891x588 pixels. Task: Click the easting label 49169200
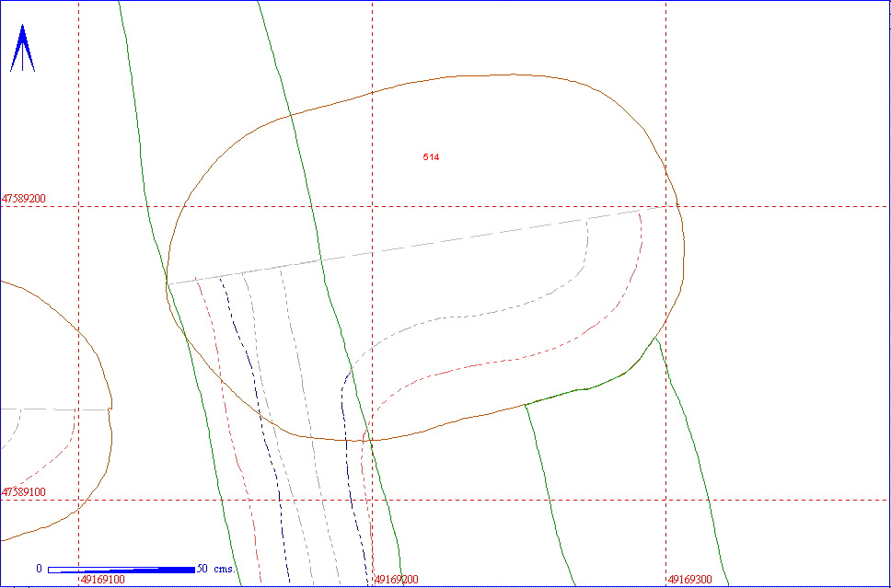coord(397,580)
